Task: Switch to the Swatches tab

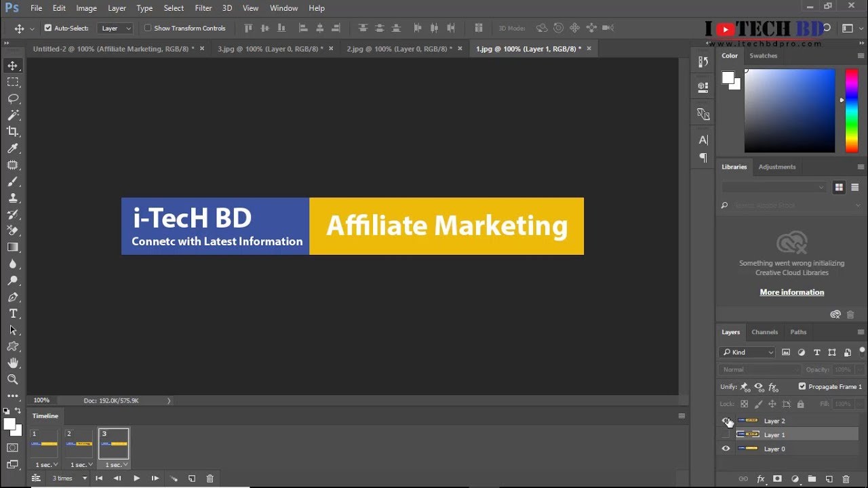Action: pyautogui.click(x=763, y=56)
